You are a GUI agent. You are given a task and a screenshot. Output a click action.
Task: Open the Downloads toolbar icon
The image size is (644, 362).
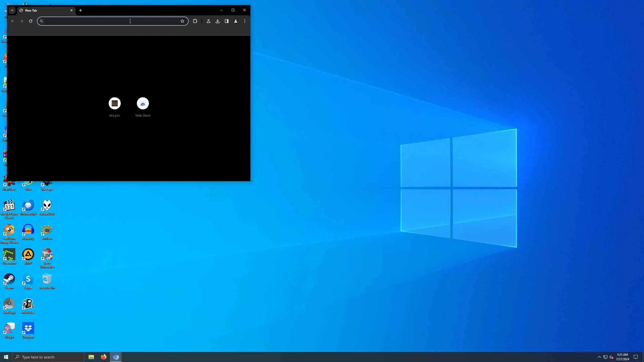[x=218, y=21]
